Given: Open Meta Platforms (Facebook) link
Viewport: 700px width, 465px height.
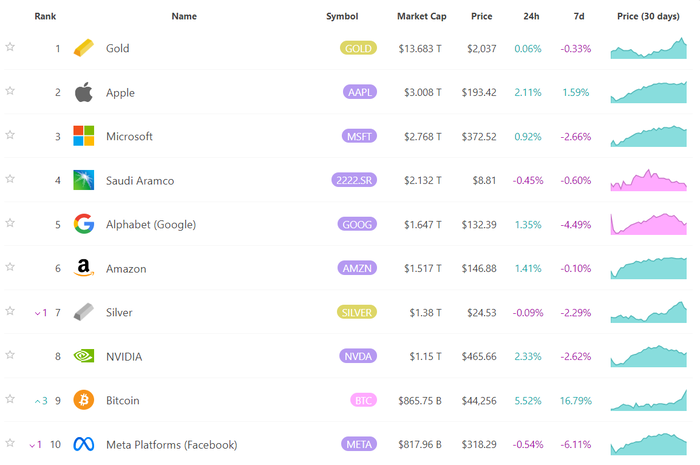Looking at the screenshot, I should [171, 444].
